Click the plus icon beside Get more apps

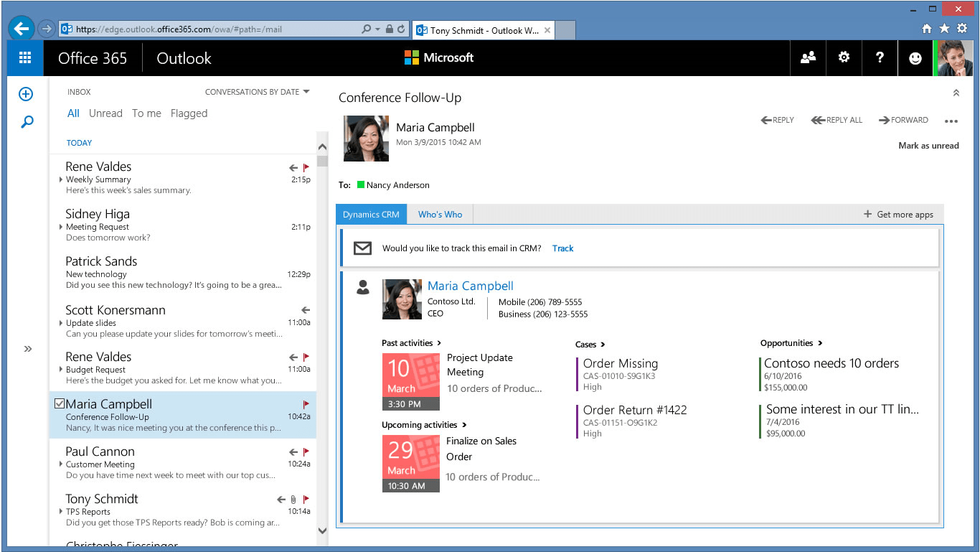click(867, 214)
